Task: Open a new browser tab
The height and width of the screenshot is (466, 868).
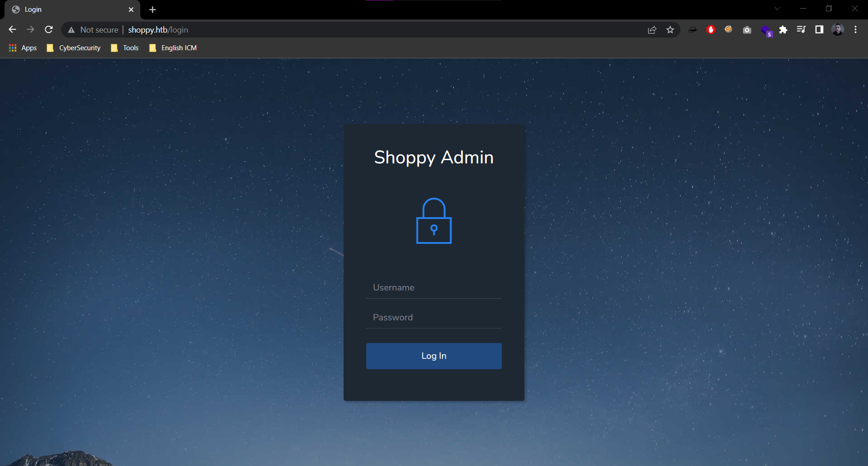Action: (x=152, y=10)
